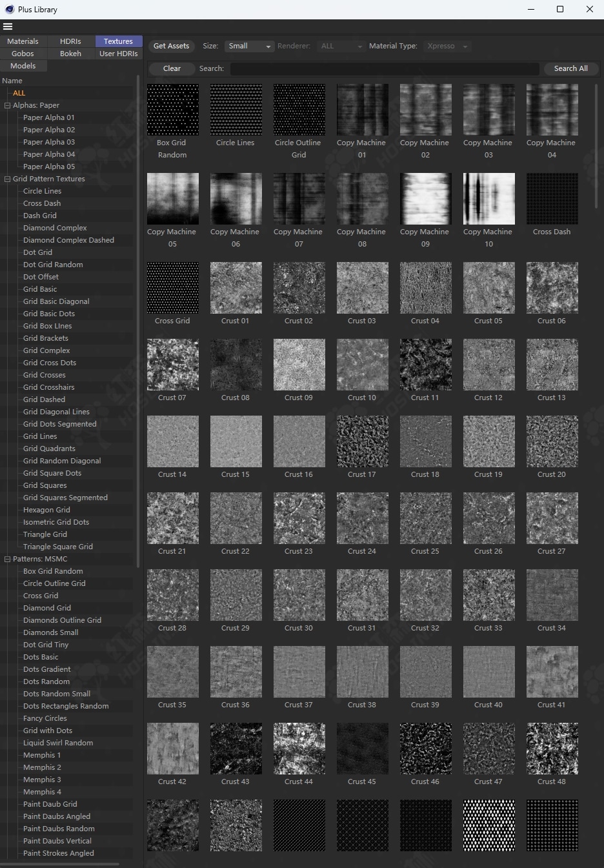
Task: Open the Size dropdown set to Small
Action: [249, 46]
